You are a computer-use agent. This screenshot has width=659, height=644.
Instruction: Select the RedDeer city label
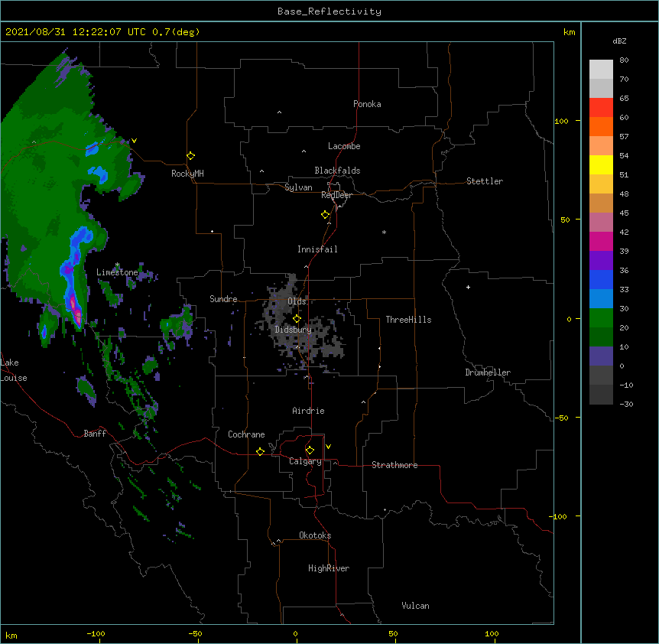click(336, 195)
